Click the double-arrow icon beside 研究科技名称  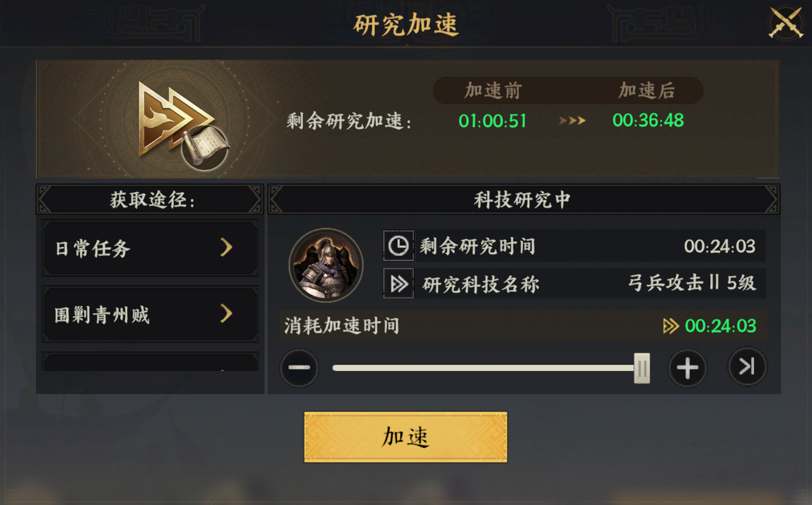click(398, 284)
